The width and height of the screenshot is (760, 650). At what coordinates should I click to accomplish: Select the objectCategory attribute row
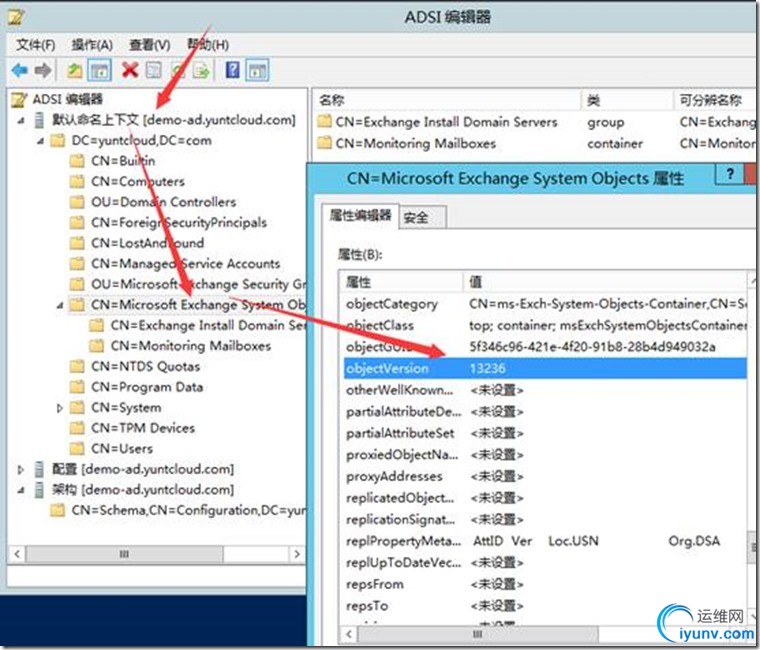(x=545, y=304)
